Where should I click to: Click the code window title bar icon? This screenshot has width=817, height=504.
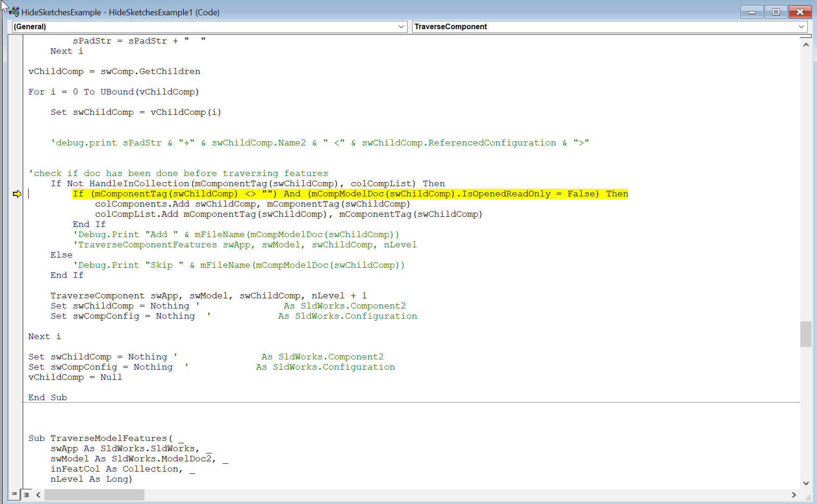point(14,12)
